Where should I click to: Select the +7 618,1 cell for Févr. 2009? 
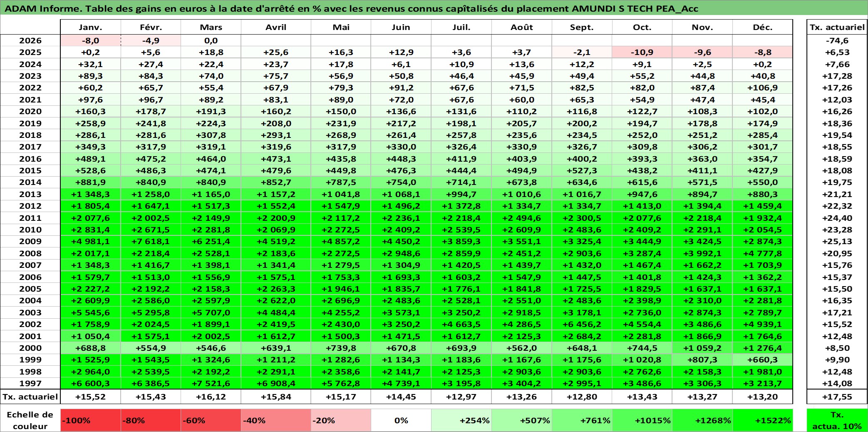point(151,241)
